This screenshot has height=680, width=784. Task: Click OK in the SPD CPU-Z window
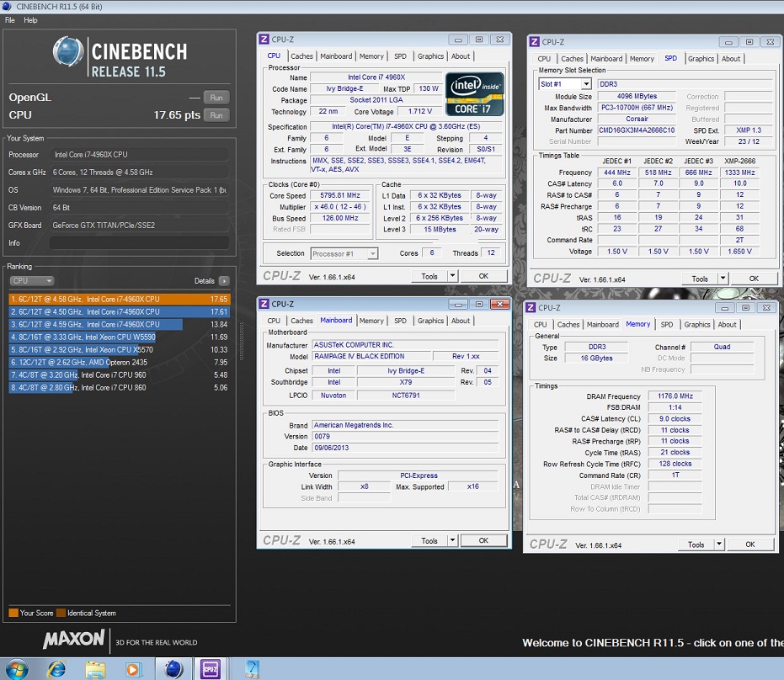point(754,279)
